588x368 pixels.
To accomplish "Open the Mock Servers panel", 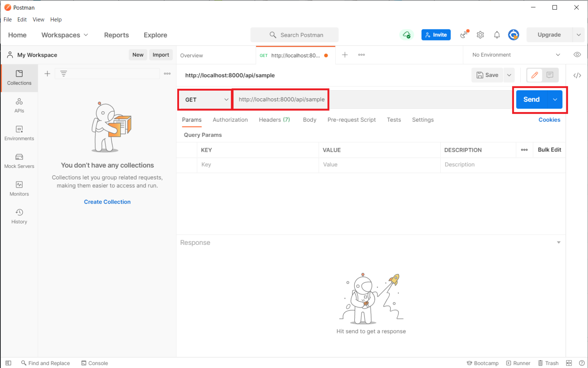I will [19, 161].
